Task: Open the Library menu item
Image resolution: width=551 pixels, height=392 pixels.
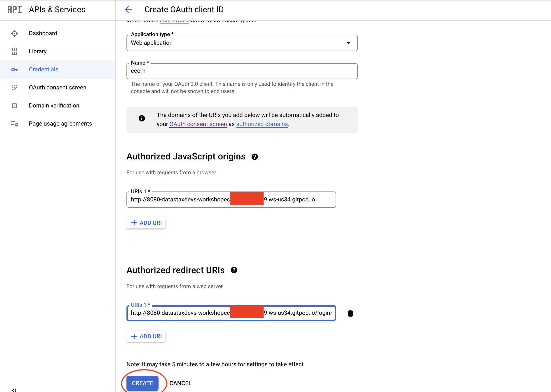Action: click(x=38, y=51)
